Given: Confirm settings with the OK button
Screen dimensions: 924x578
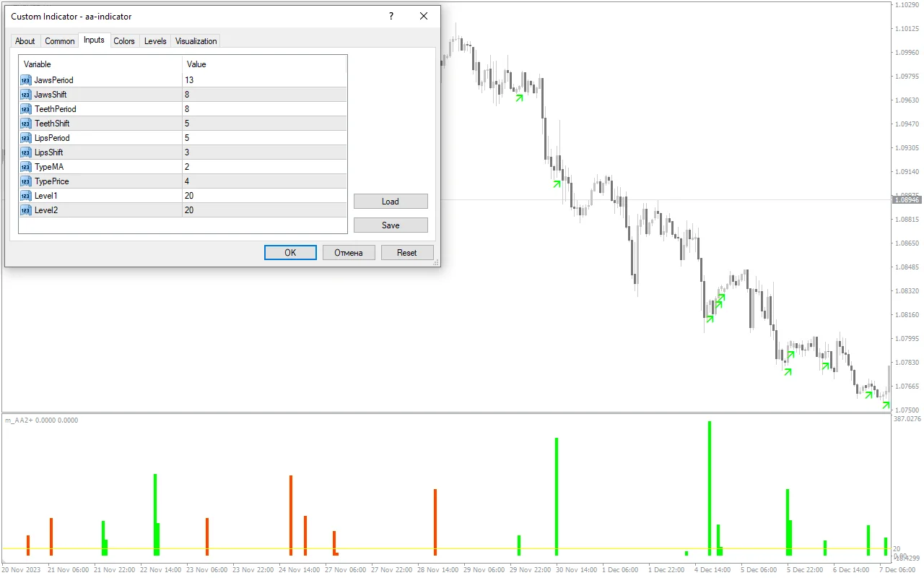Looking at the screenshot, I should pos(290,252).
